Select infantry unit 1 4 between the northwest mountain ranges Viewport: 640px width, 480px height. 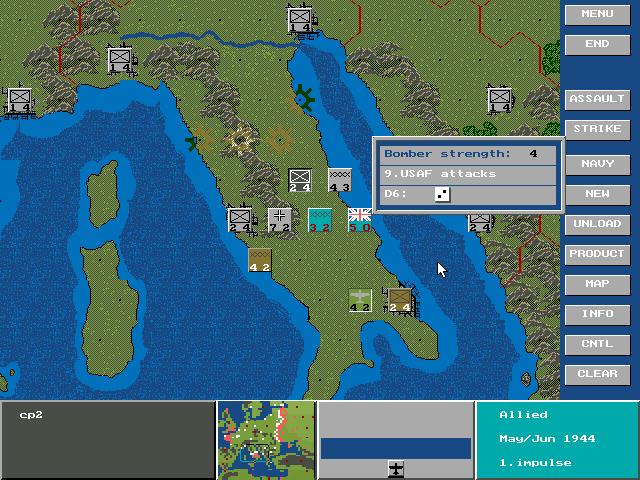click(119, 60)
